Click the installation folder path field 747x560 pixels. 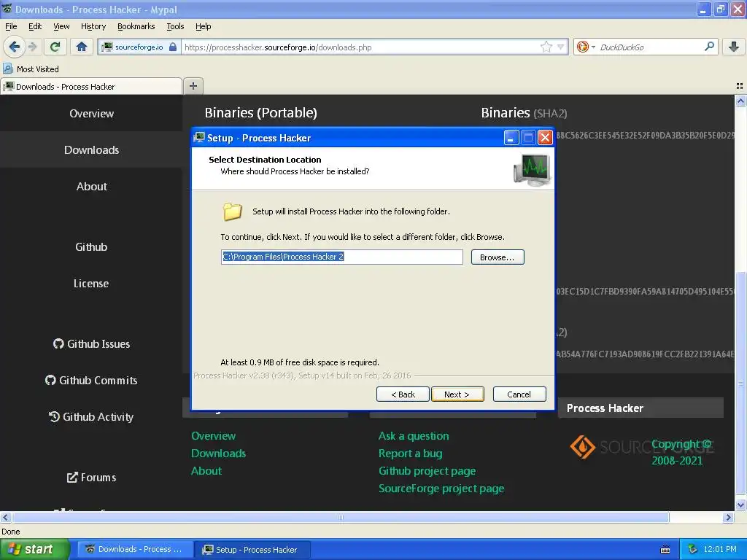click(341, 257)
